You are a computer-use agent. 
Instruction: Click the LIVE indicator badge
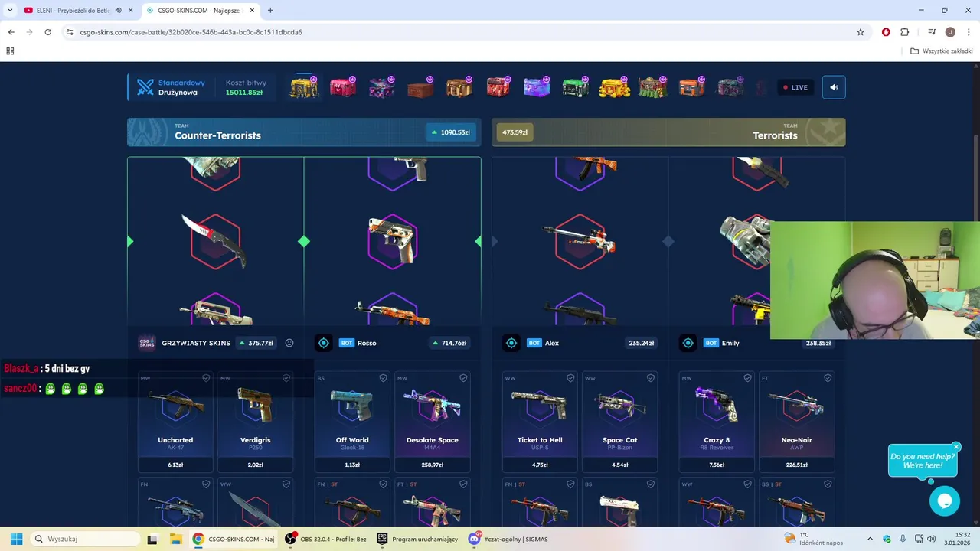click(795, 87)
